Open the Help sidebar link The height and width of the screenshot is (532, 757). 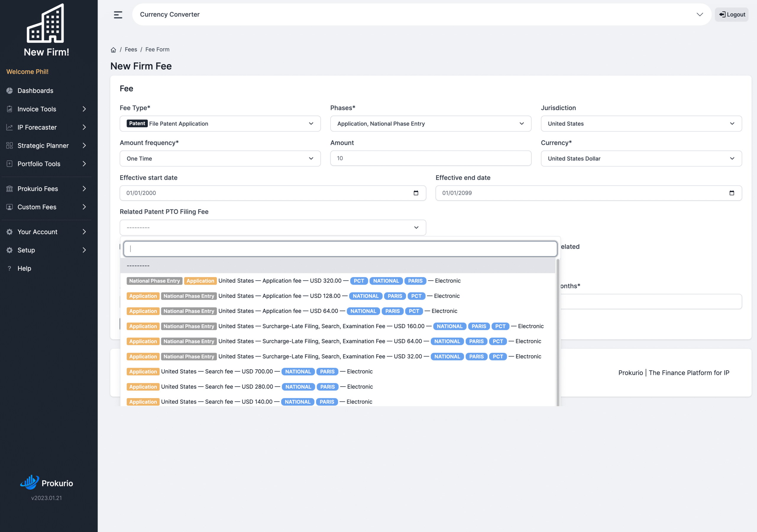pos(24,269)
